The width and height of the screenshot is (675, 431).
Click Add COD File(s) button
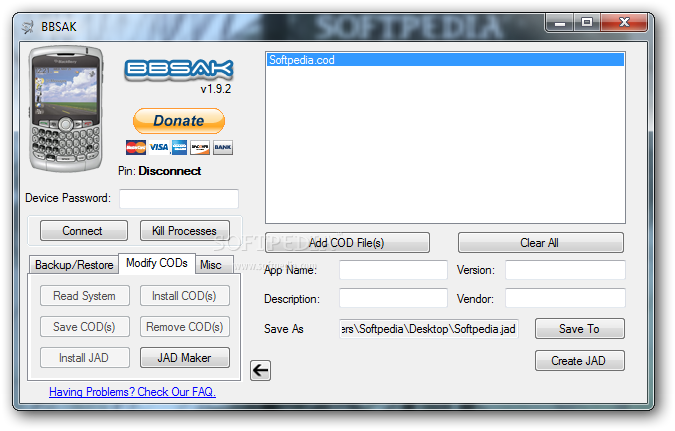point(347,243)
